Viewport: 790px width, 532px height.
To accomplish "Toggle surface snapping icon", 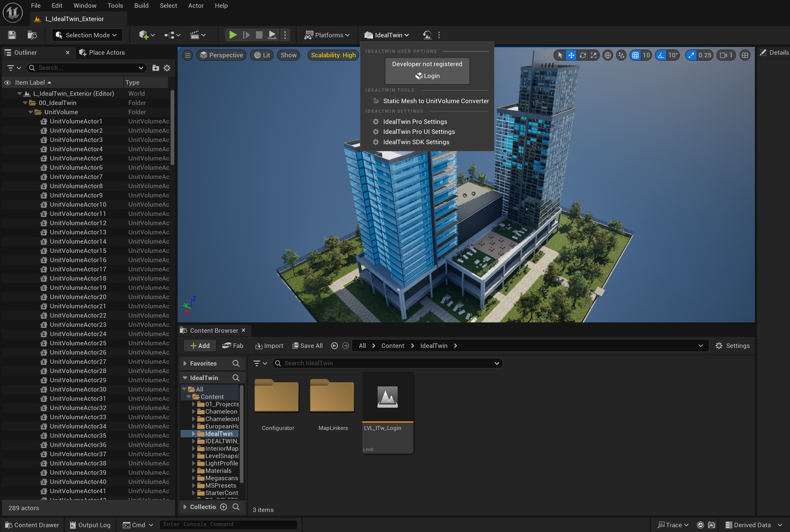I will pos(621,55).
